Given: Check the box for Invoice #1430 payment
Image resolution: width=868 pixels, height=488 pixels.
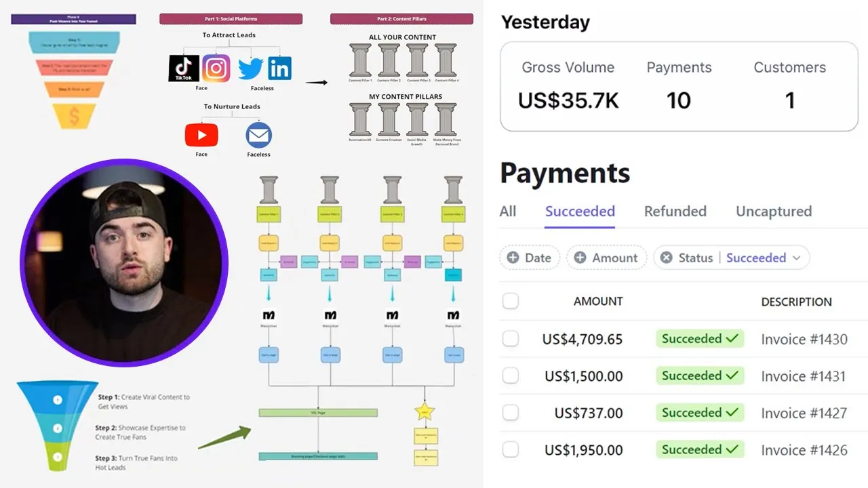Looking at the screenshot, I should point(511,339).
